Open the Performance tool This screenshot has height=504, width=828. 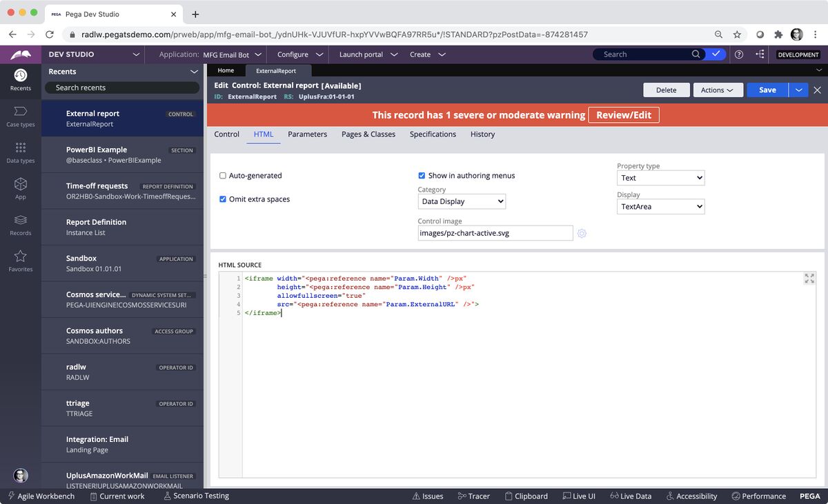pyautogui.click(x=758, y=496)
